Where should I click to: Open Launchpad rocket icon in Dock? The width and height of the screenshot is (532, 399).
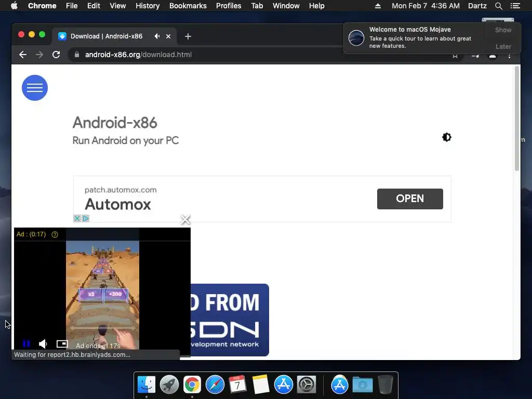[169, 384]
